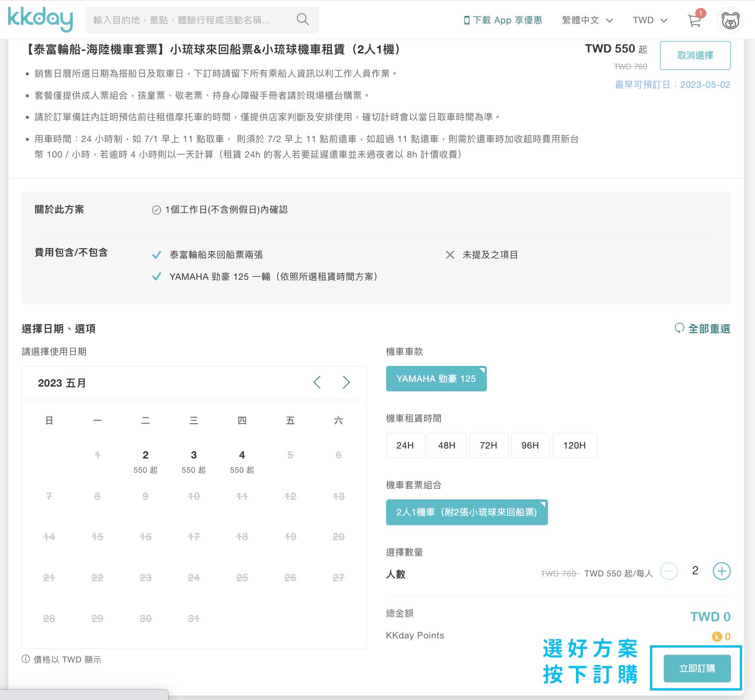Viewport: 755px width, 700px height.
Task: Select the 24H rental duration
Action: 405,445
